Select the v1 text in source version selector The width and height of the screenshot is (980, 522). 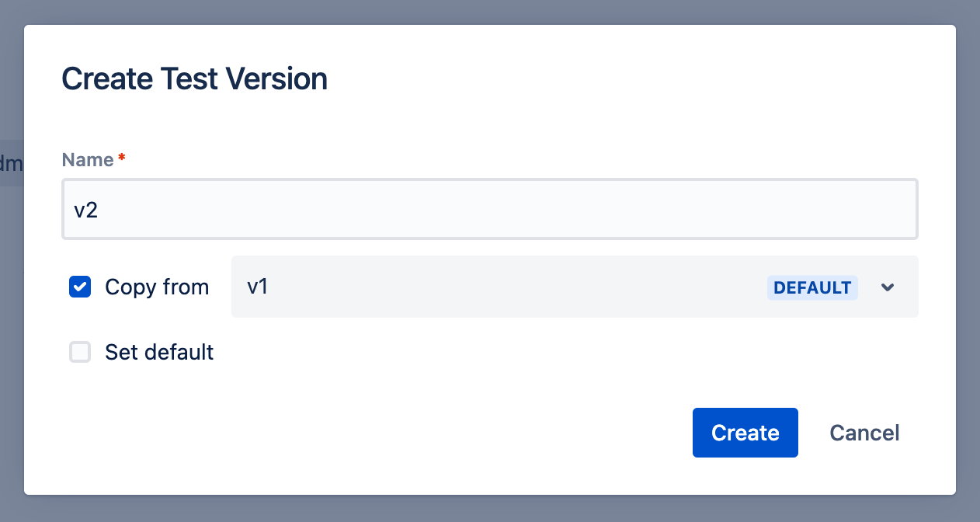click(258, 287)
